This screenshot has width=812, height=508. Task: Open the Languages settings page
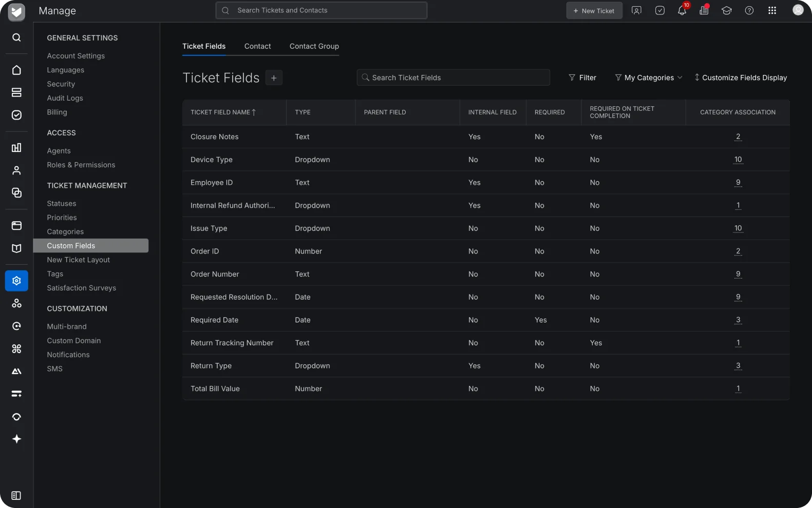point(65,70)
